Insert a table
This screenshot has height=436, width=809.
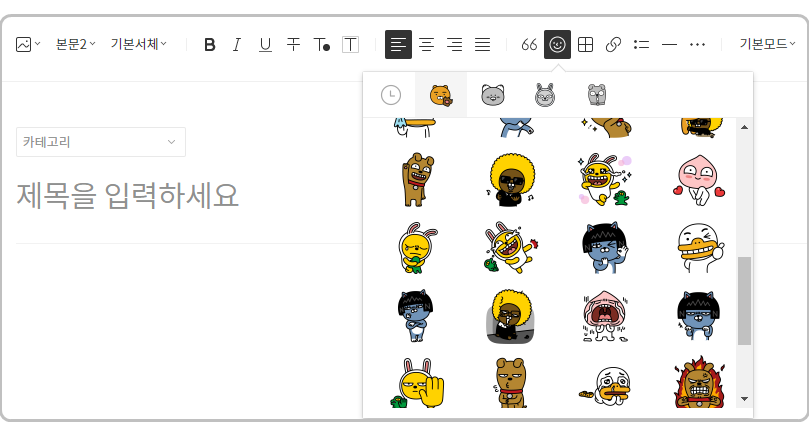[x=585, y=45]
